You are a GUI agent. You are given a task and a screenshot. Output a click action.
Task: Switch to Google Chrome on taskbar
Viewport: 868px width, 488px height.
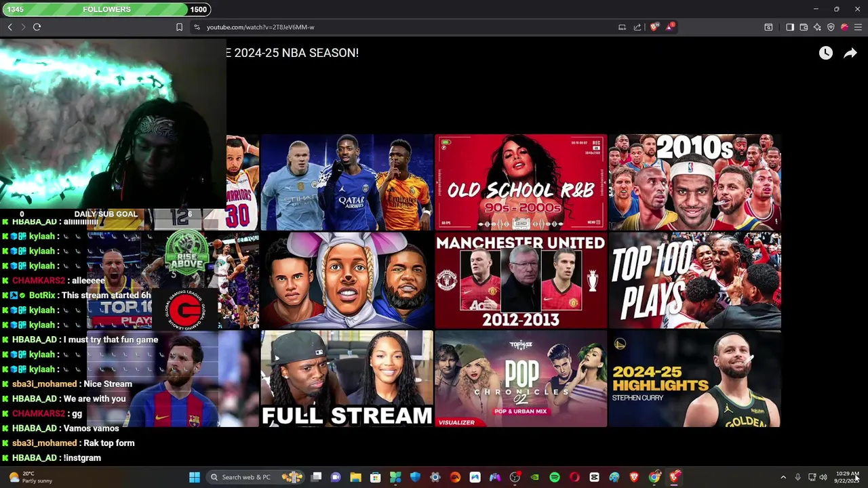click(x=654, y=477)
